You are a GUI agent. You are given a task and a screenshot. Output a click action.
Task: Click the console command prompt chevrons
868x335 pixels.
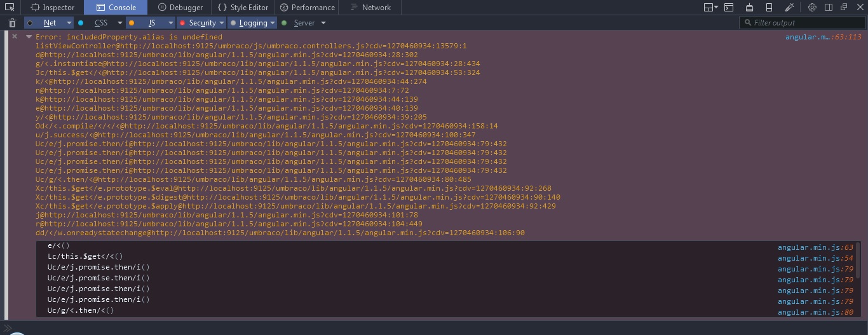pos(8,327)
